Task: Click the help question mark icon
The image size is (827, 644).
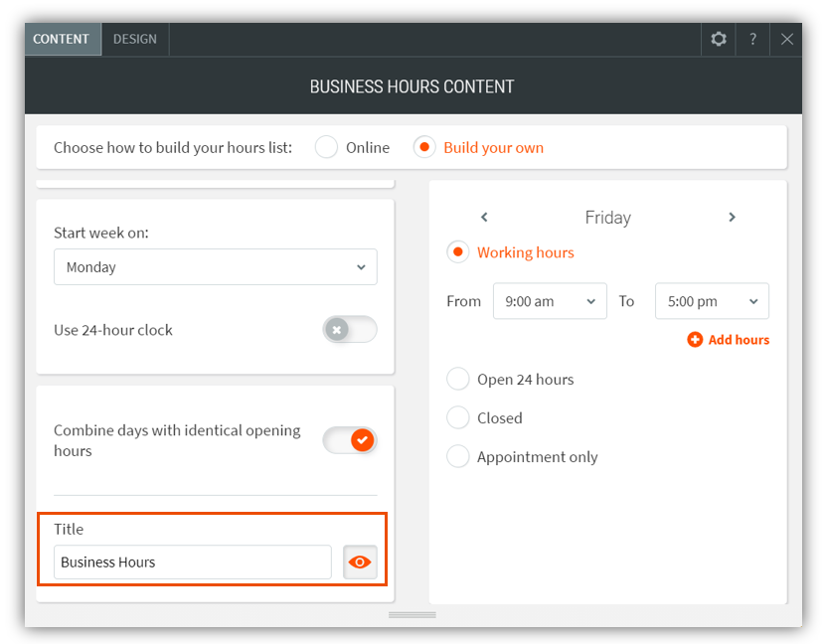Action: (x=752, y=40)
